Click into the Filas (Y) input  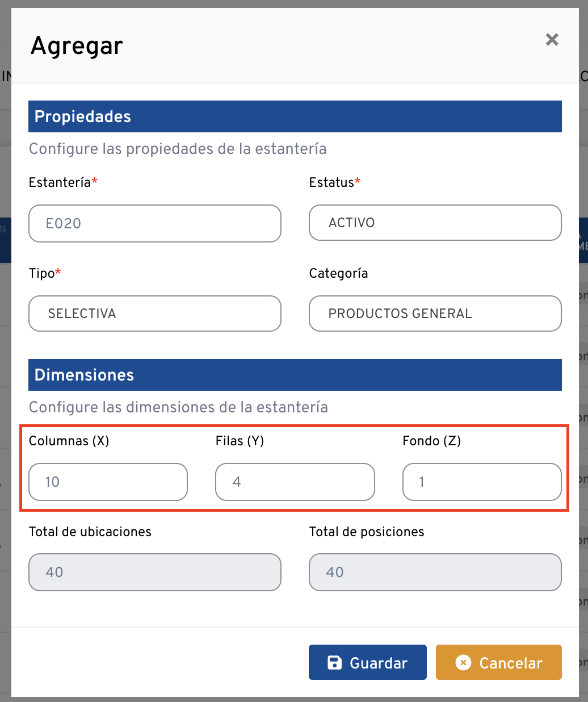tap(295, 482)
